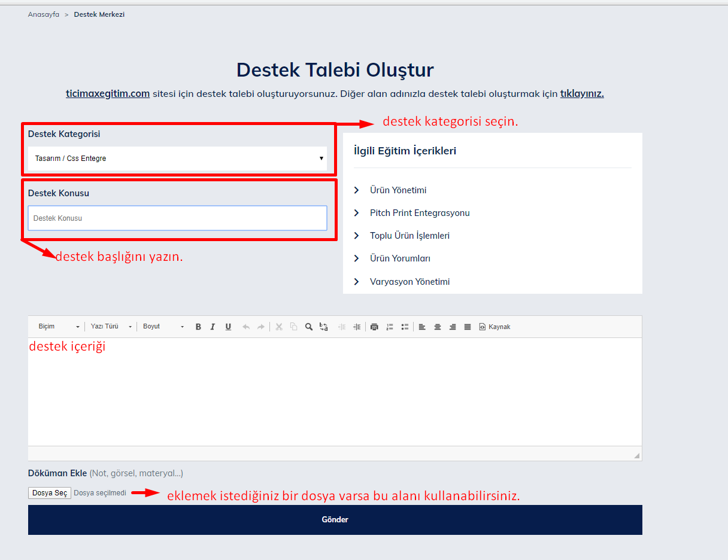The height and width of the screenshot is (560, 728).
Task: Expand the Varyasyon Yönetimi item
Action: [402, 282]
